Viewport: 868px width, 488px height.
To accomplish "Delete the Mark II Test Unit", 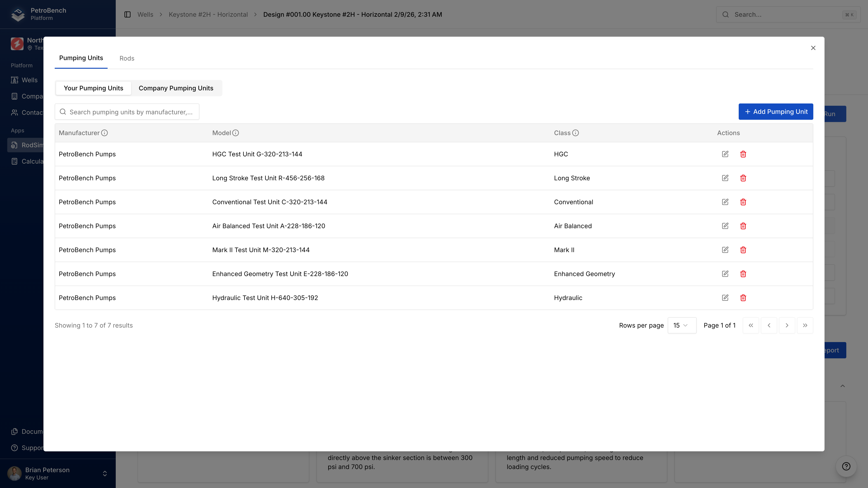I will click(x=743, y=250).
